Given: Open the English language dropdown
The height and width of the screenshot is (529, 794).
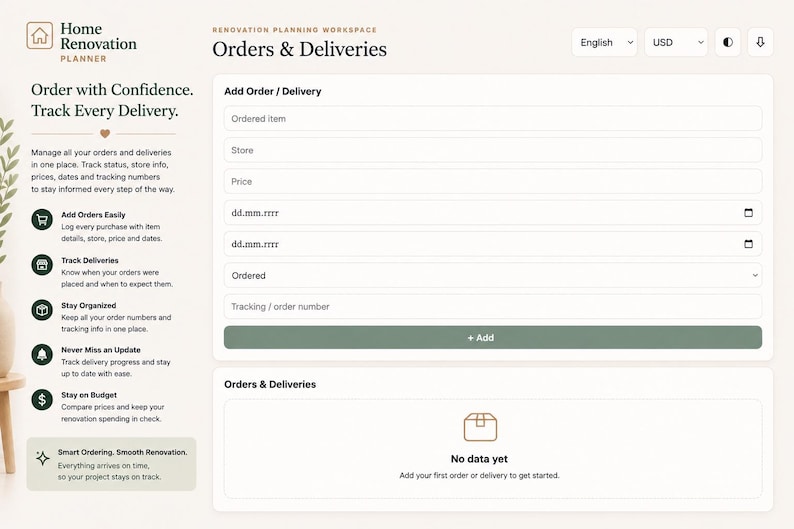Looking at the screenshot, I should 604,42.
